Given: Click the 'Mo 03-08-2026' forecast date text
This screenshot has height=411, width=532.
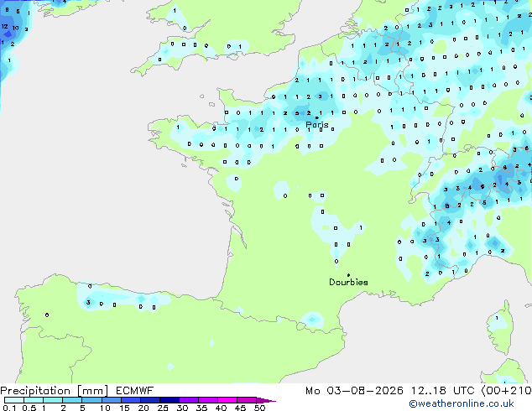Looking at the screenshot, I should point(354,391).
